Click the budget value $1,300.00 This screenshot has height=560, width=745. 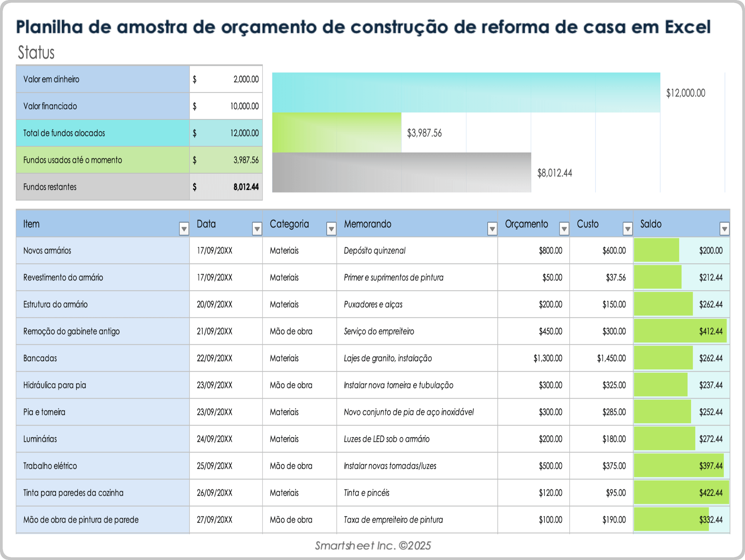pos(547,359)
